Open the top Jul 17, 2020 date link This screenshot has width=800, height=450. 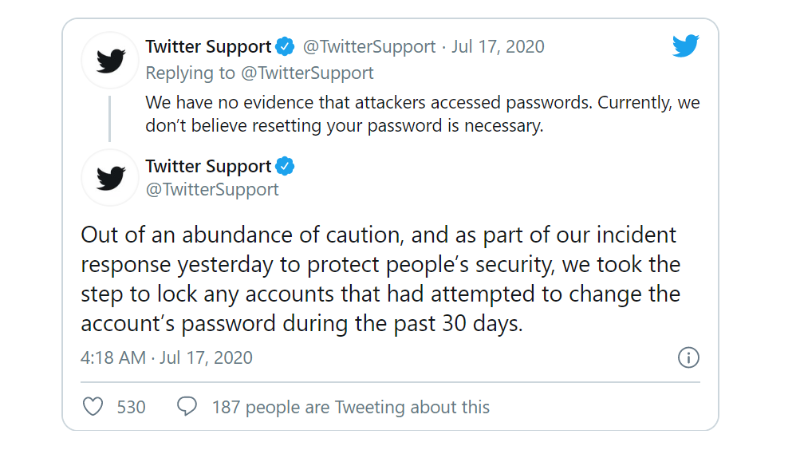coord(498,47)
